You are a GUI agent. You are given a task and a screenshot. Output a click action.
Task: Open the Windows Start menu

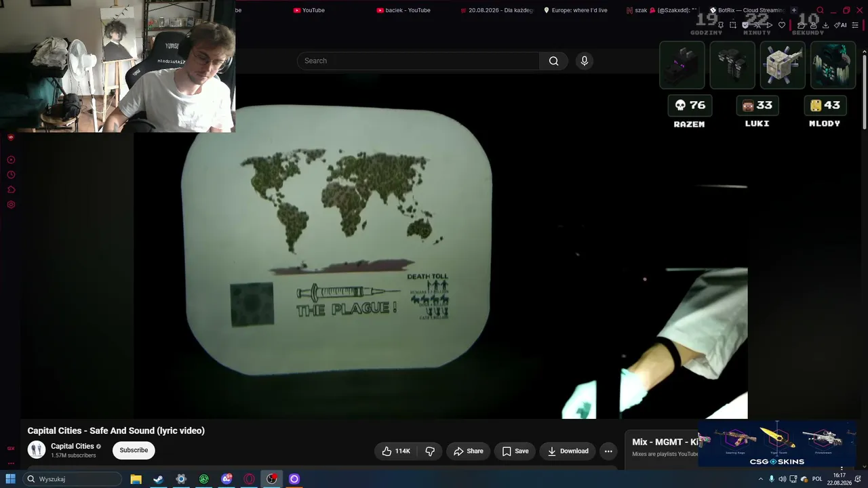(10, 479)
